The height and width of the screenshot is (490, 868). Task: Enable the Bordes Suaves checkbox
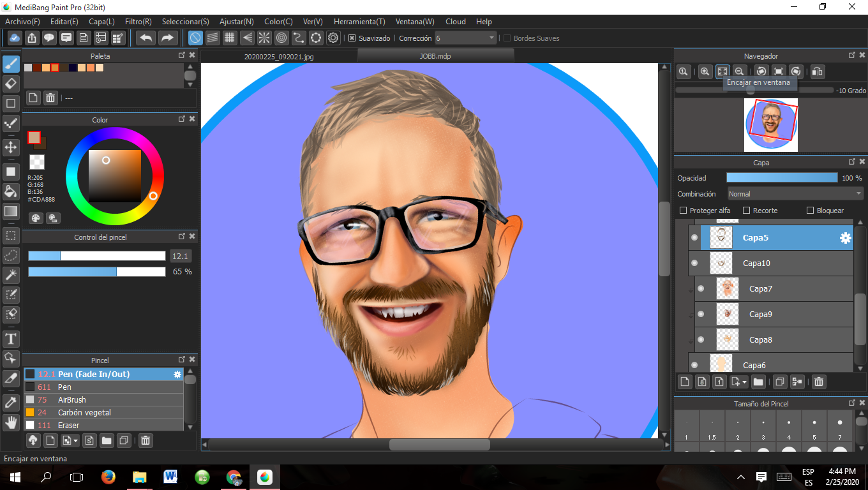tap(507, 38)
